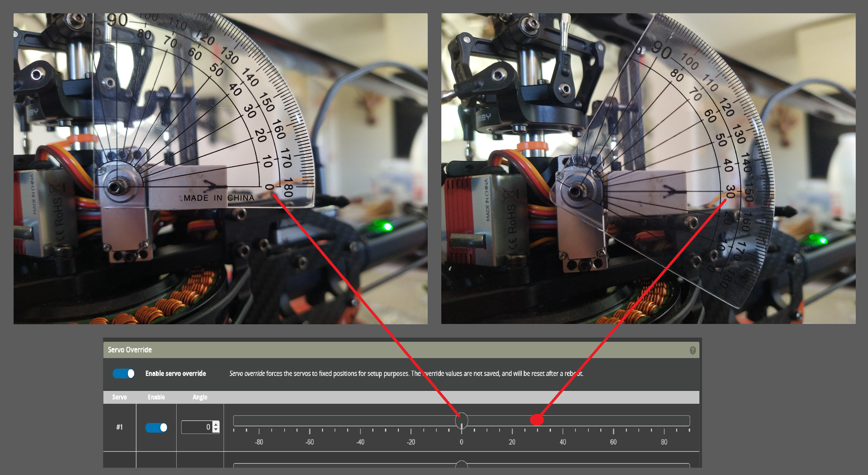Increase servo #1 angle with up arrow
The height and width of the screenshot is (475, 868).
[x=216, y=424]
